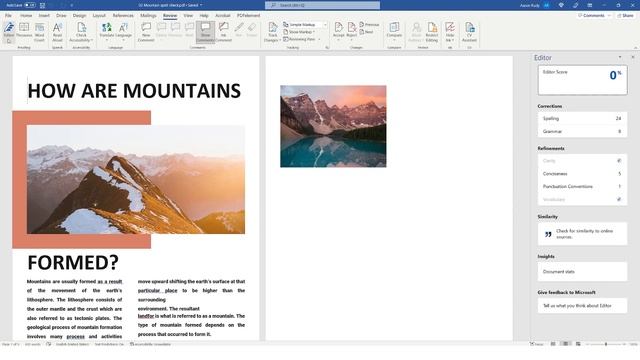Image resolution: width=640 pixels, height=360 pixels.
Task: Add a New Comment
Action: (146, 32)
